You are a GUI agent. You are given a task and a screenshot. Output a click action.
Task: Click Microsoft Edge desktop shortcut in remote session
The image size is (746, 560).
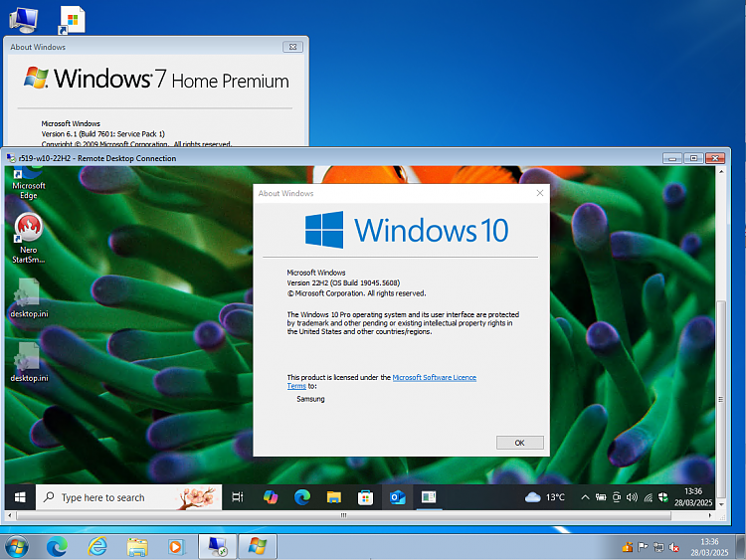(29, 183)
